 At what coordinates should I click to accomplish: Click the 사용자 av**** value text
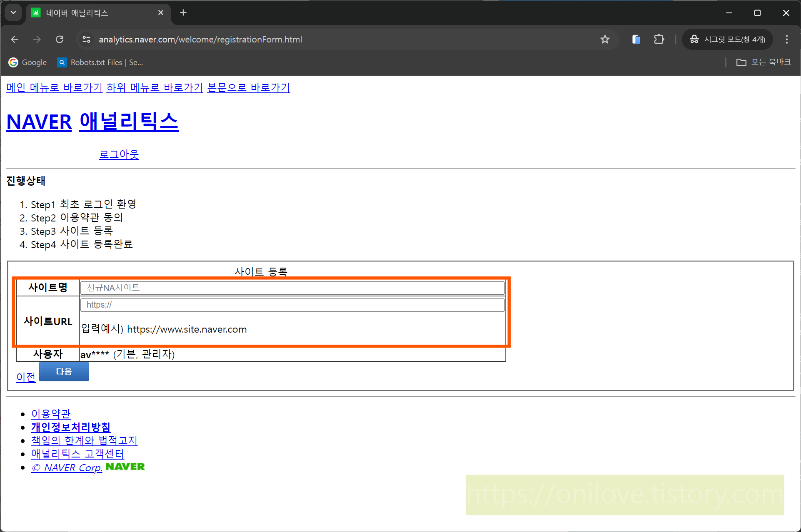[x=127, y=354]
